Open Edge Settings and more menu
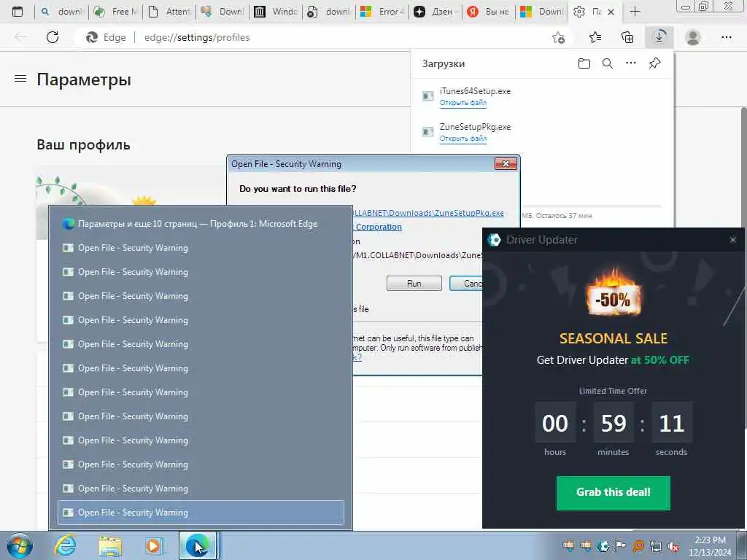Viewport: 747px width, 560px height. (x=726, y=37)
